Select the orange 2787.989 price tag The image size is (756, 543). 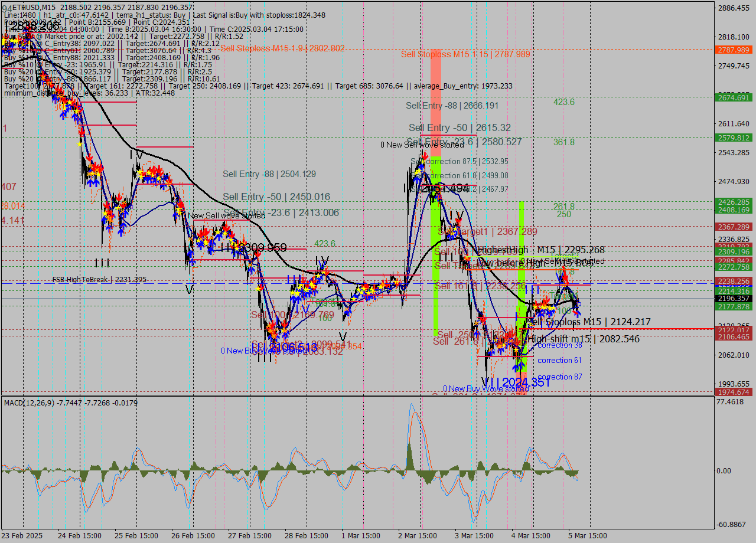point(733,50)
